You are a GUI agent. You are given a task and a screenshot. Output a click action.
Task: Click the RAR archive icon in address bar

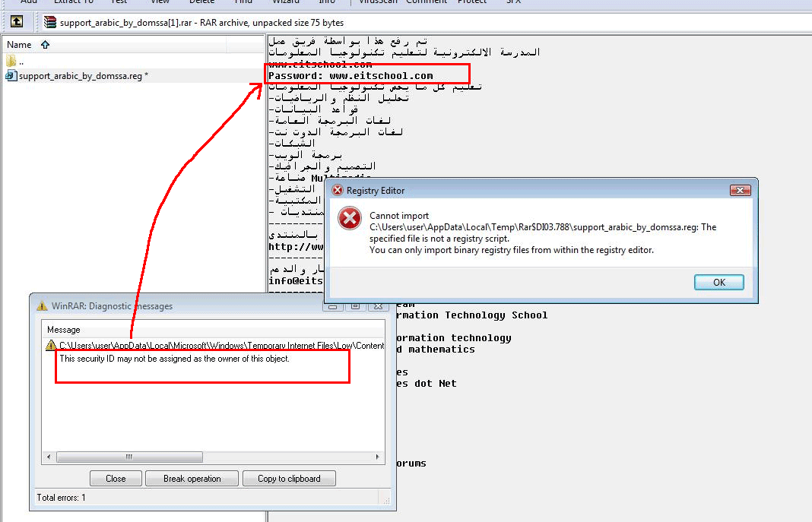[x=50, y=23]
